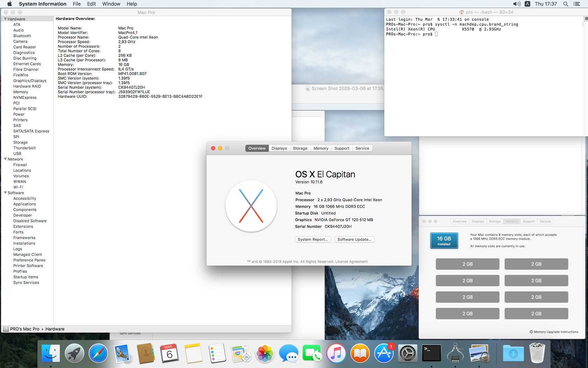Select Startup Items under Software
588x368 pixels.
click(x=26, y=277)
